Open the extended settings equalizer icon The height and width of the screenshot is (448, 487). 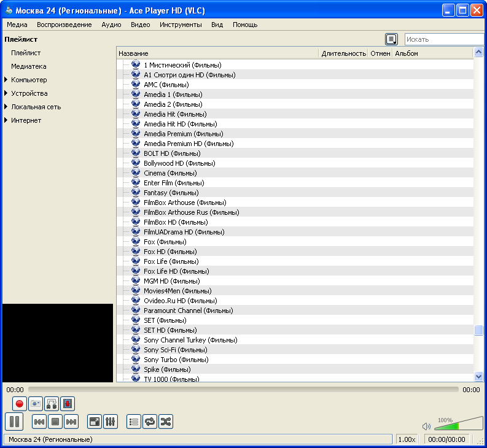(x=111, y=422)
